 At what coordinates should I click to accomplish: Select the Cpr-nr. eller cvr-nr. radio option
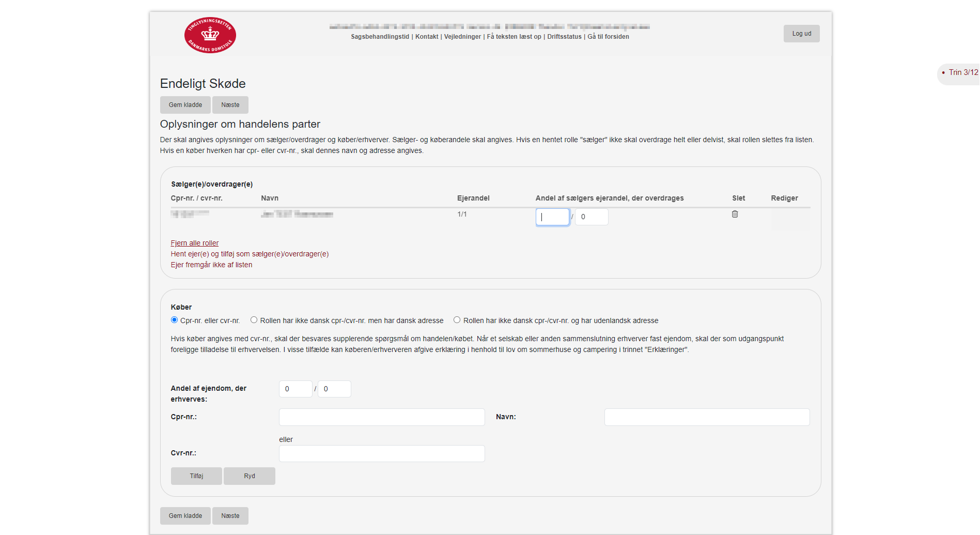coord(175,320)
